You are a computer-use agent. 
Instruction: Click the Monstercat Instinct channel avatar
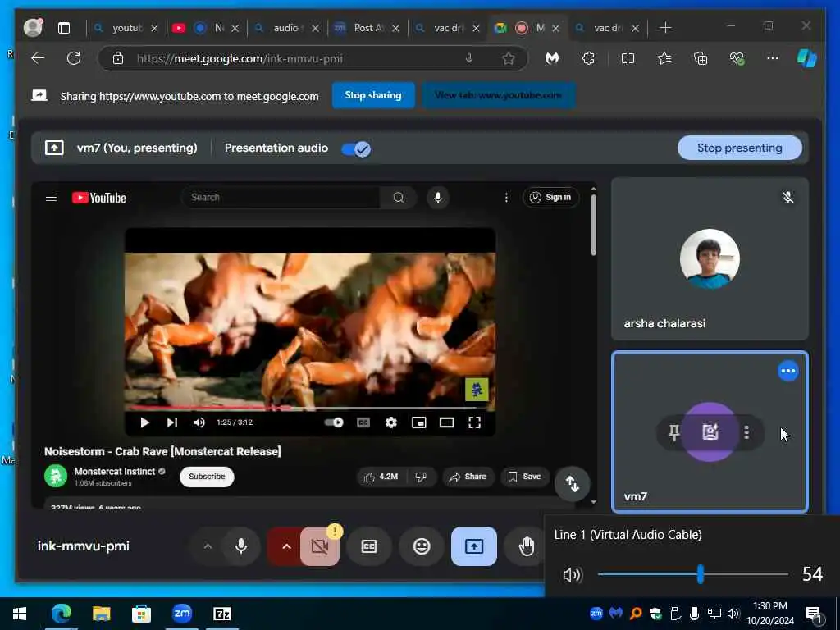pos(56,476)
